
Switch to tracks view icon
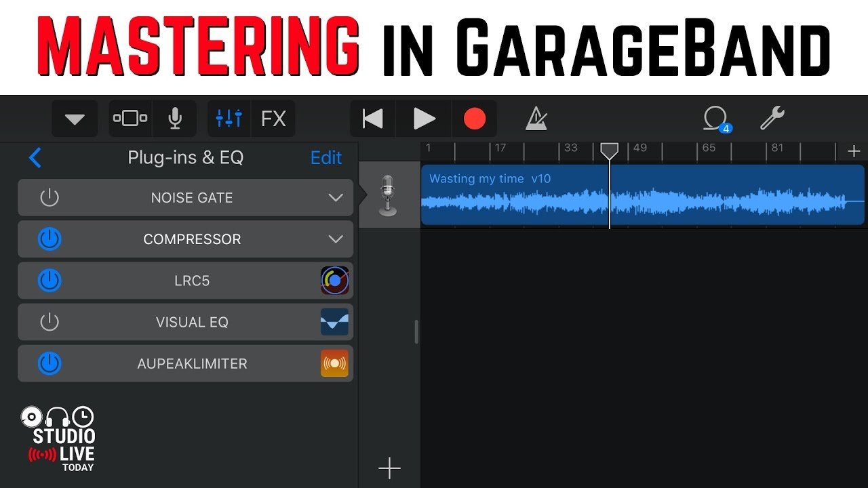click(130, 119)
